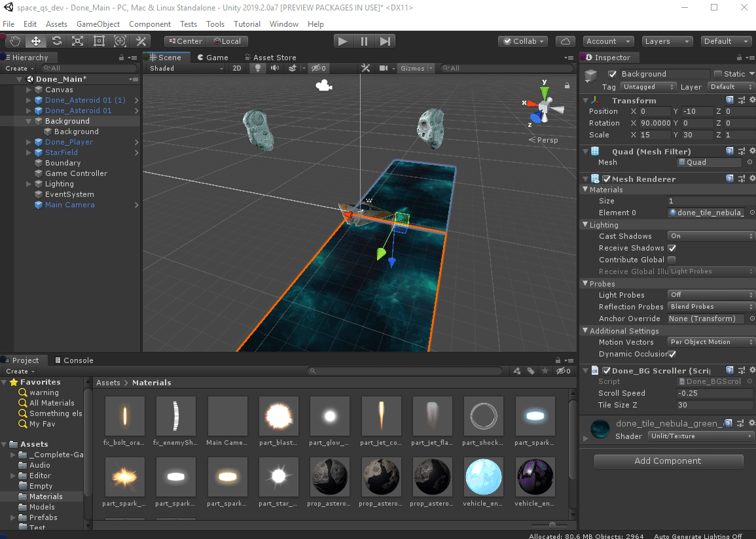Toggle Center pivot mode button
This screenshot has height=539, width=756.
coord(185,41)
